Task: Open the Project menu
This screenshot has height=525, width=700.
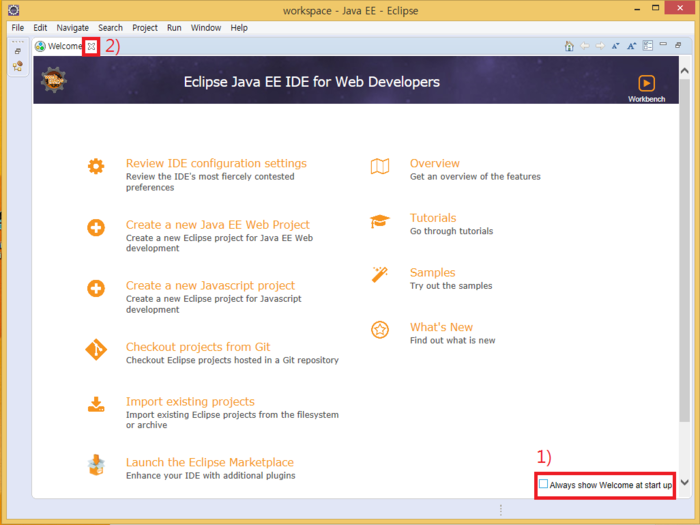Action: click(x=145, y=28)
